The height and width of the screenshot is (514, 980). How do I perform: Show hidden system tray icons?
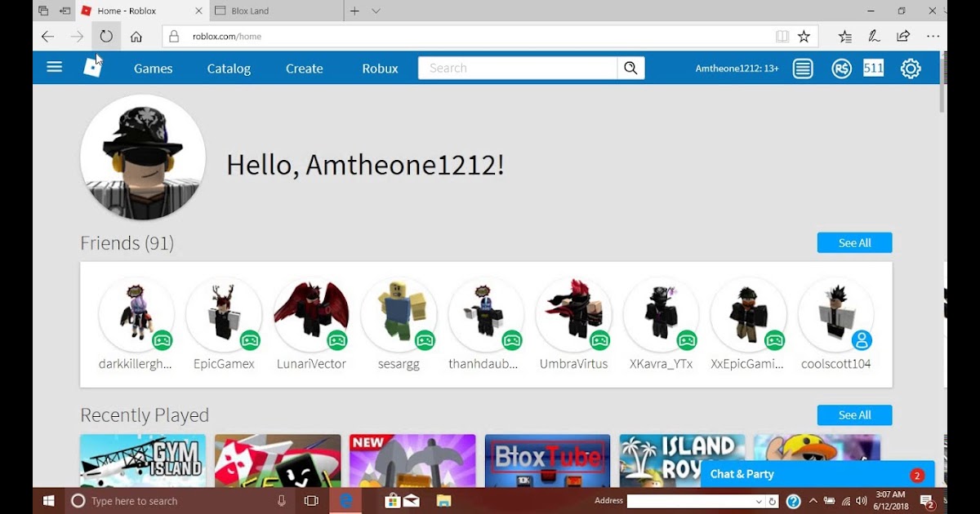pyautogui.click(x=813, y=501)
